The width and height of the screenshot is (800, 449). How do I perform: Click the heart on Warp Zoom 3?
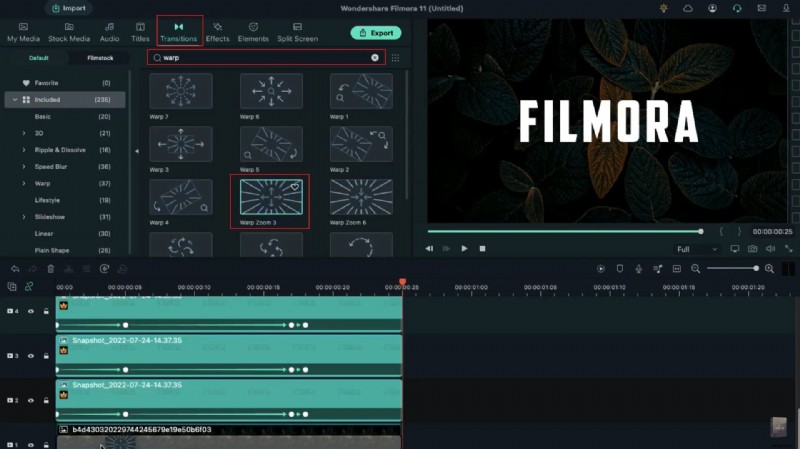pyautogui.click(x=296, y=187)
